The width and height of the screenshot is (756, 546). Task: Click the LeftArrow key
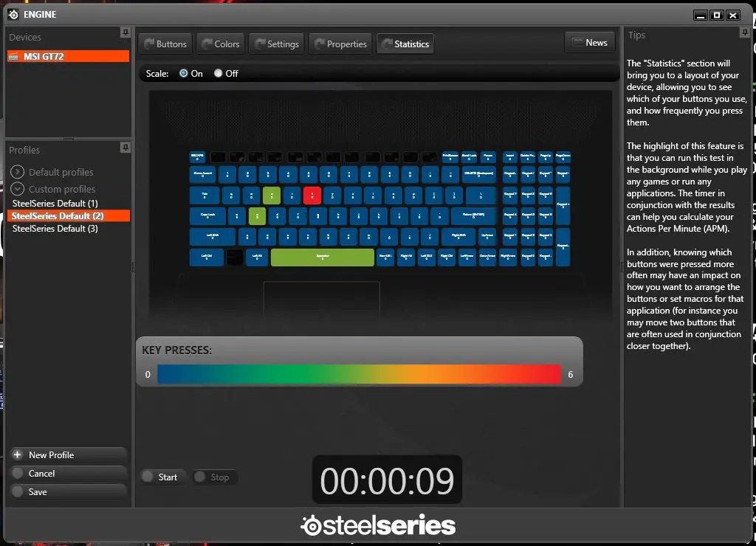point(467,258)
